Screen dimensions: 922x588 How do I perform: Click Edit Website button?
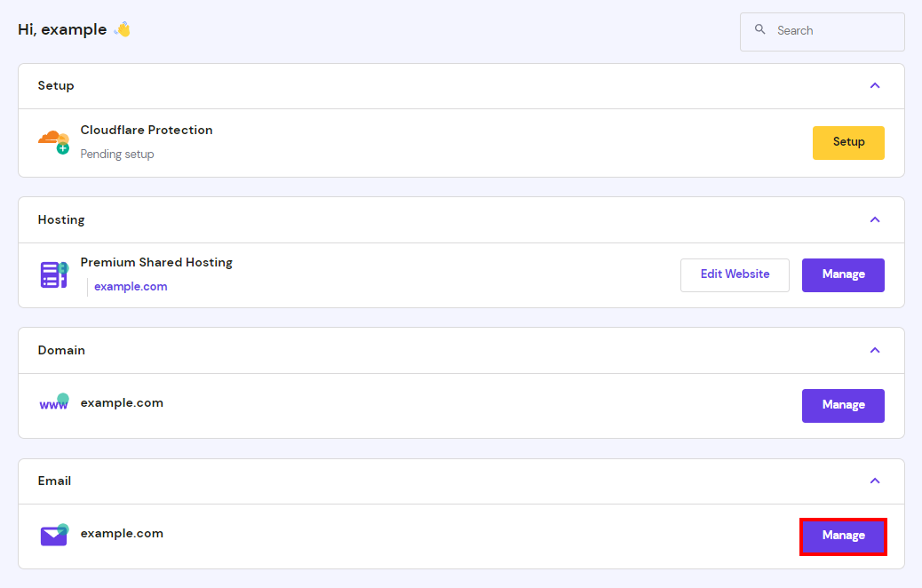(x=735, y=275)
